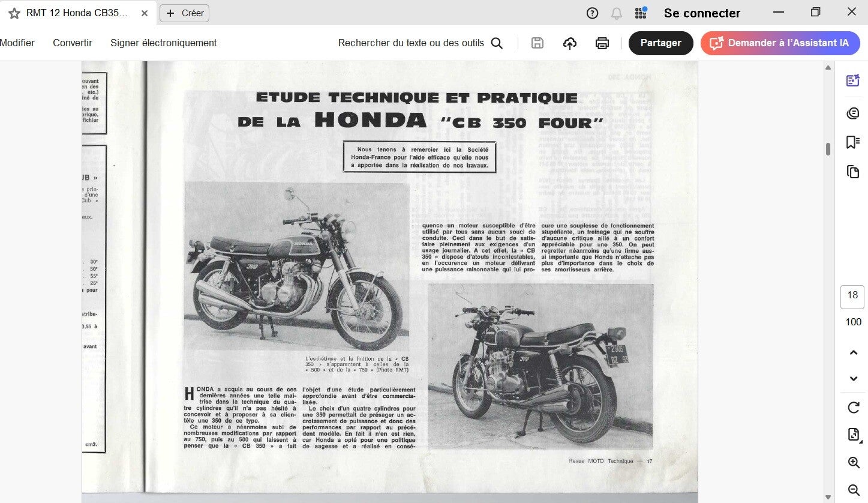Screen dimensions: 868x503
Task: Upload the file to the cloud
Action: pos(570,43)
